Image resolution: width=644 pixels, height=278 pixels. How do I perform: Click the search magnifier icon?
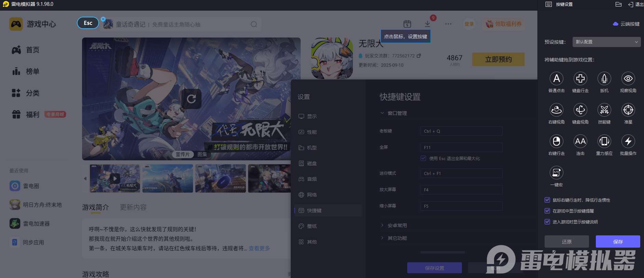click(x=254, y=24)
